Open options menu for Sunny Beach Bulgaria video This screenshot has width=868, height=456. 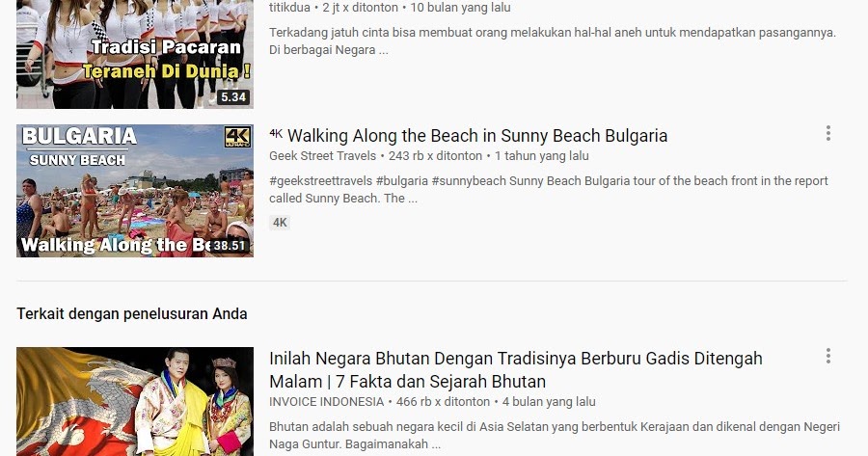click(828, 133)
